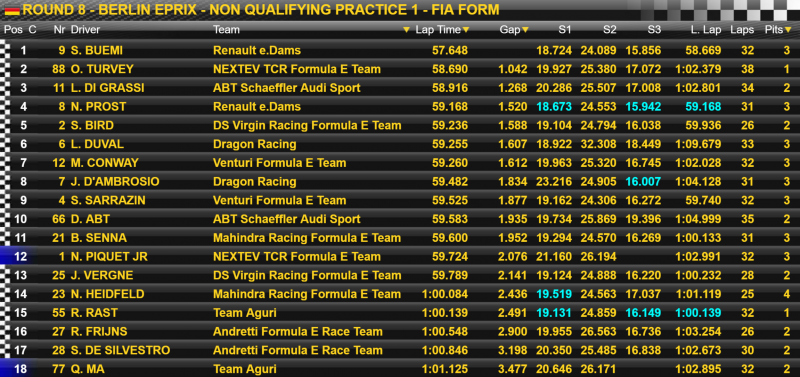800x377 pixels.
Task: Click the S1 column header
Action: 564,30
